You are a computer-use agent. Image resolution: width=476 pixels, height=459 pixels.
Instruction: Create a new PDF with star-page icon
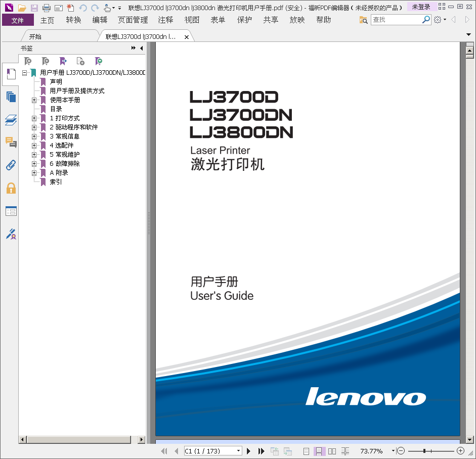tap(70, 8)
